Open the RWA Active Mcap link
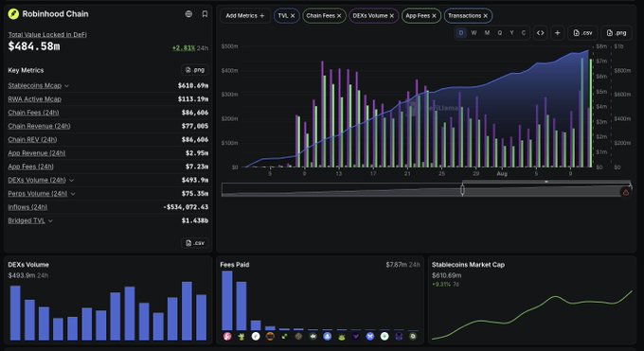The image size is (644, 351). pyautogui.click(x=34, y=99)
